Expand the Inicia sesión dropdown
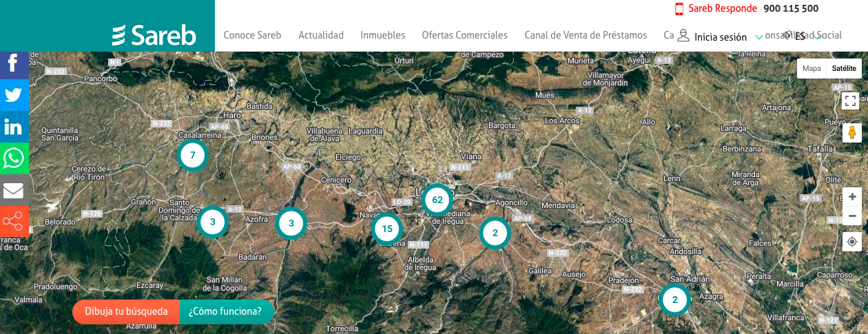 point(721,37)
